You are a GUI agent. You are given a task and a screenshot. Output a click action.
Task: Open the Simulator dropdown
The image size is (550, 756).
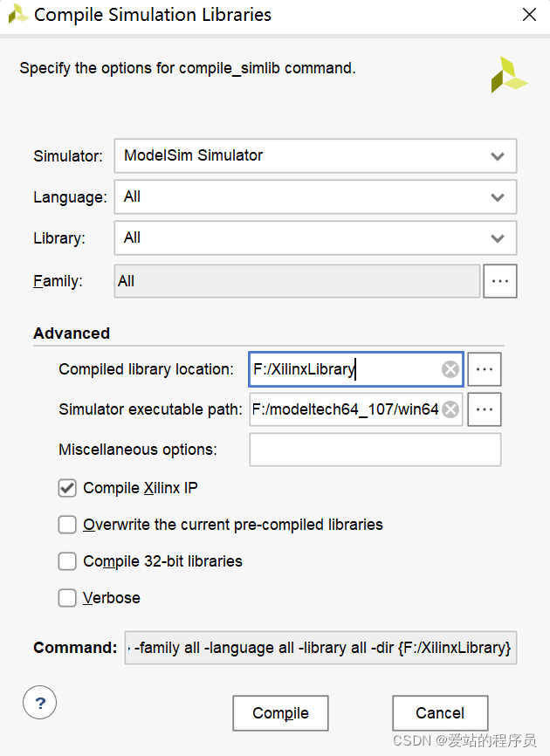497,155
